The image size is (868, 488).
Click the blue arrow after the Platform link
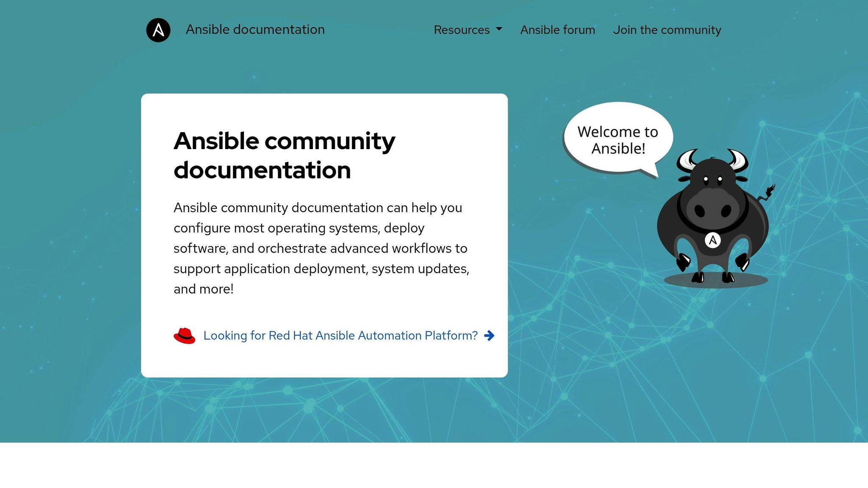(490, 335)
